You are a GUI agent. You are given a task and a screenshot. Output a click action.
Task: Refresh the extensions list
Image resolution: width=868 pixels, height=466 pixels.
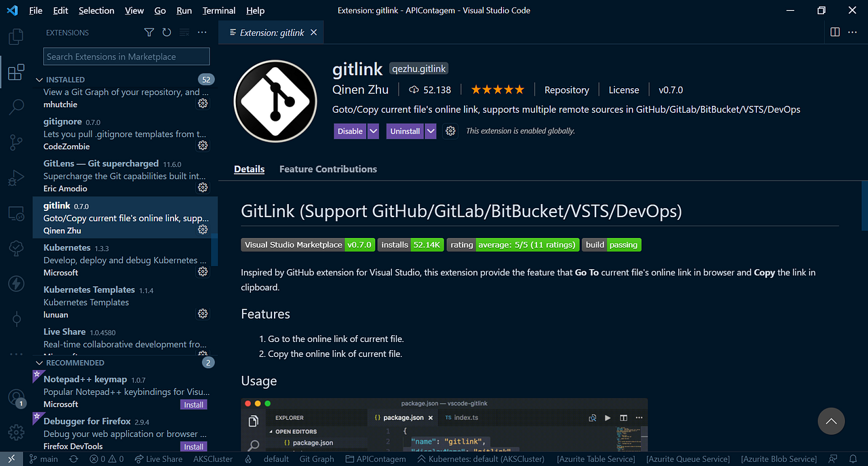166,32
